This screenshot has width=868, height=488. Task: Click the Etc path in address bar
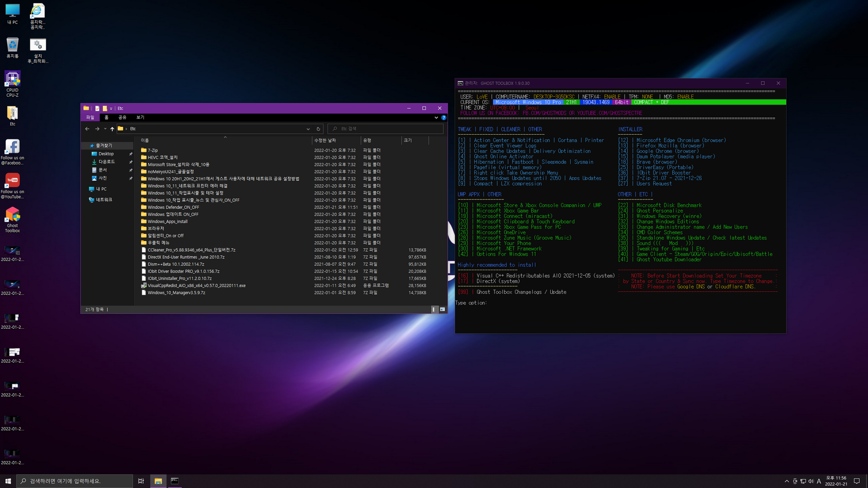tap(133, 129)
